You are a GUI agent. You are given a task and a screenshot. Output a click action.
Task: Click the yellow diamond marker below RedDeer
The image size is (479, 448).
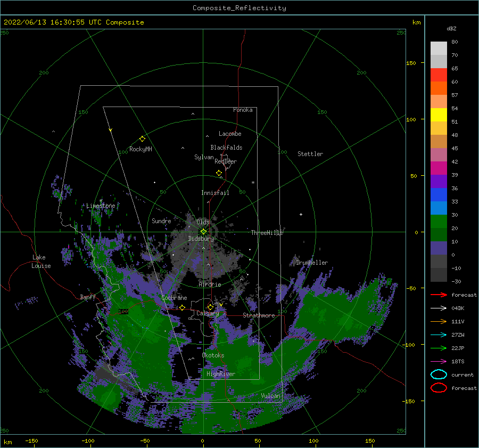click(x=219, y=173)
